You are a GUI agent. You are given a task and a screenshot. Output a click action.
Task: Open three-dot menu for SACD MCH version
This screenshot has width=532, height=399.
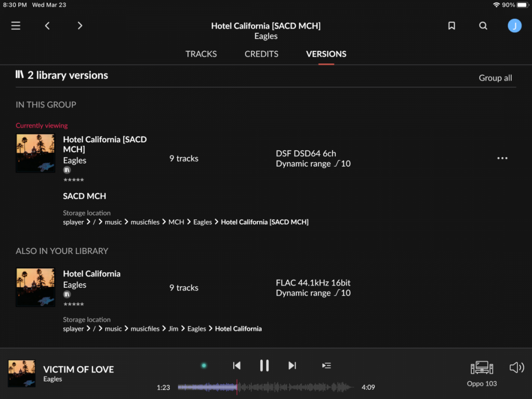point(502,158)
